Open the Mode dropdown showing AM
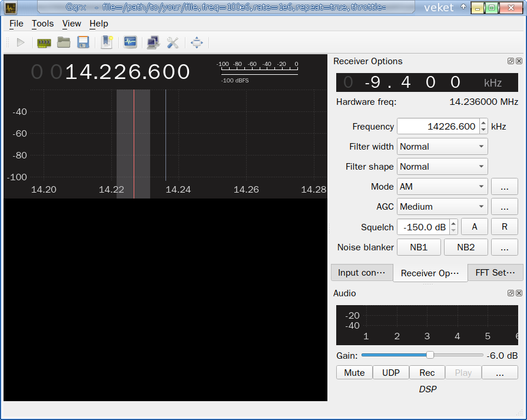This screenshot has width=527, height=420. (x=442, y=187)
